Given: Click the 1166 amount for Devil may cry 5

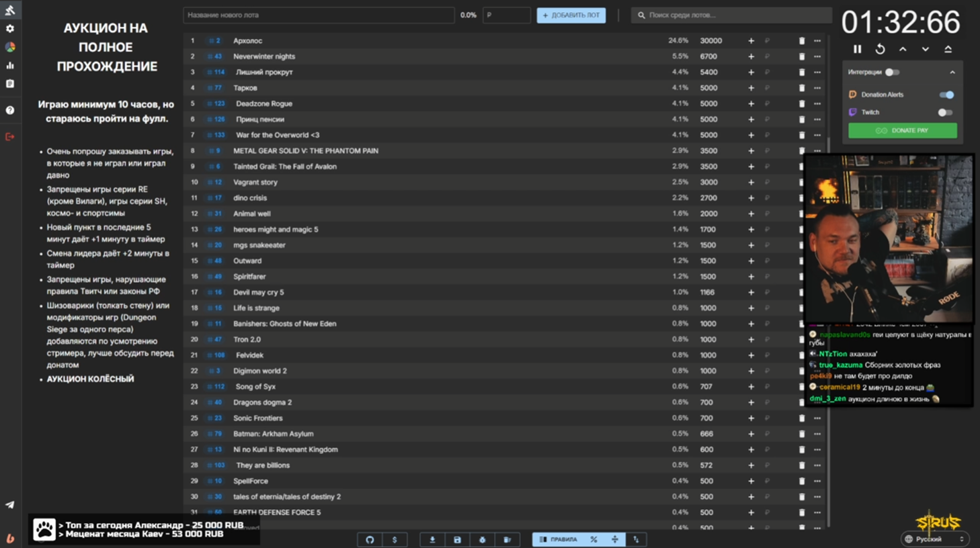Looking at the screenshot, I should click(707, 292).
